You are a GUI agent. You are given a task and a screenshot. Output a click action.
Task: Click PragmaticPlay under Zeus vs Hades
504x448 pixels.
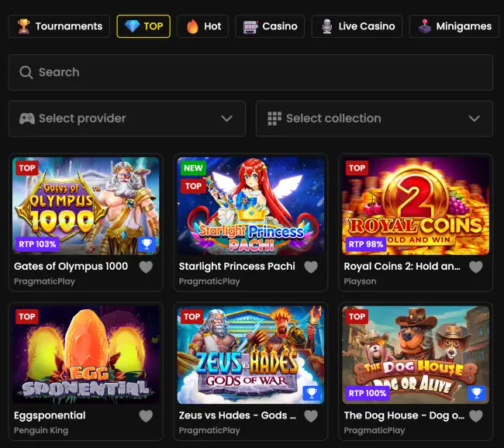[x=209, y=431]
